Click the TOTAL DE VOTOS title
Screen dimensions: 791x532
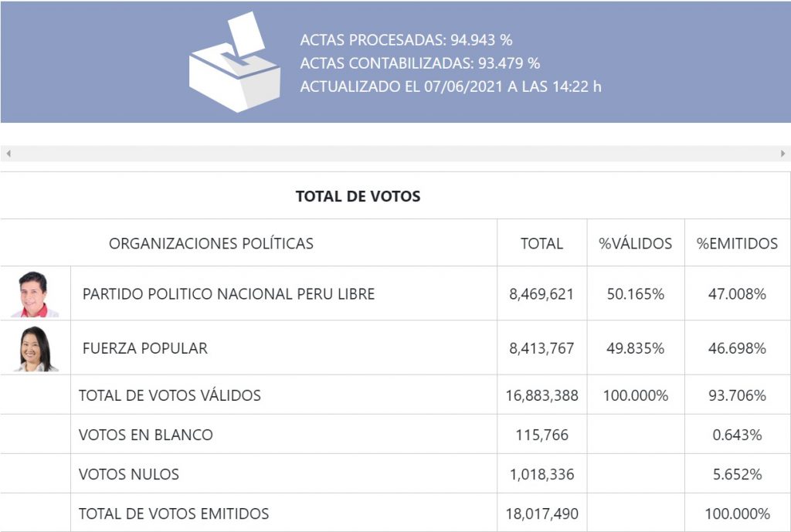[358, 196]
